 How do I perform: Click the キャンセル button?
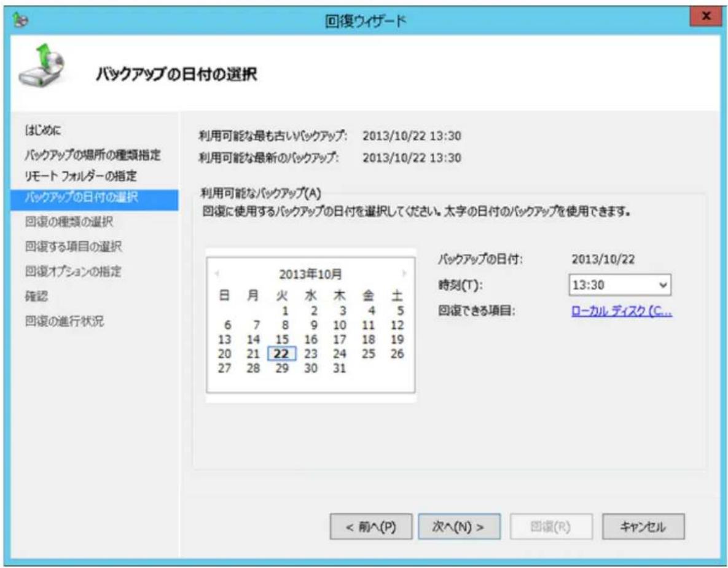[643, 527]
